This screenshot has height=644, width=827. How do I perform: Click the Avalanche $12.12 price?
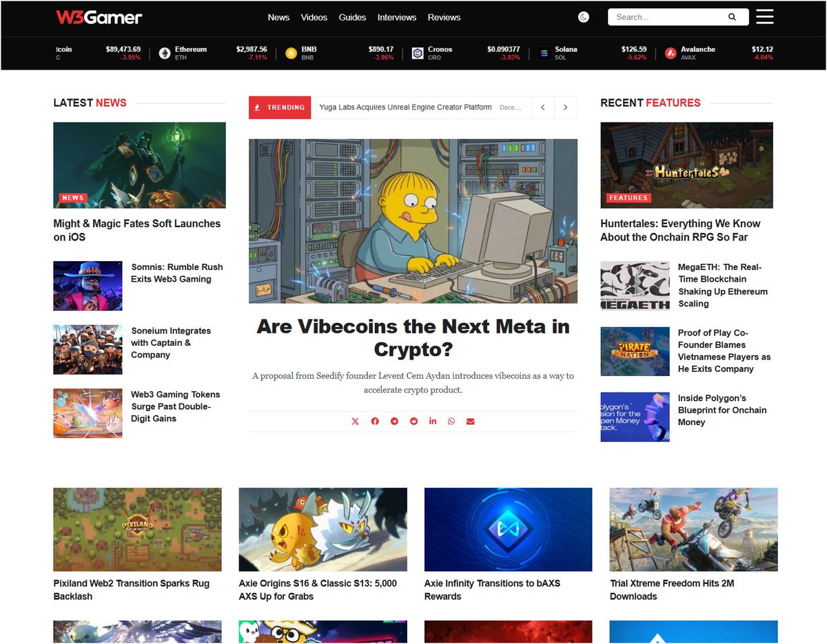tap(762, 50)
